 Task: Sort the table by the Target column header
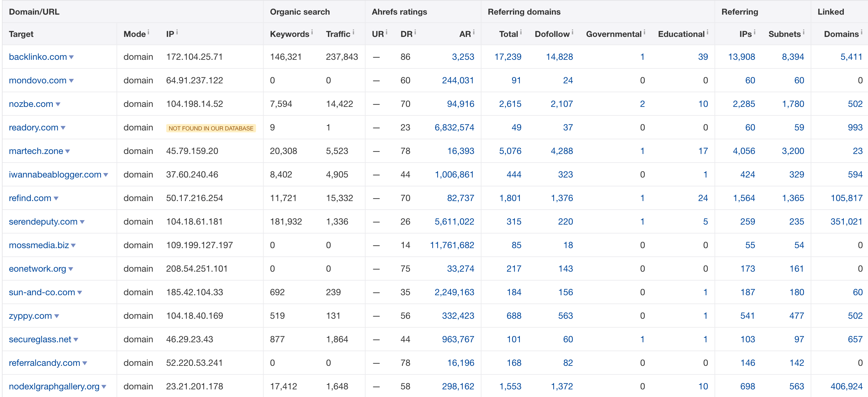tap(21, 34)
